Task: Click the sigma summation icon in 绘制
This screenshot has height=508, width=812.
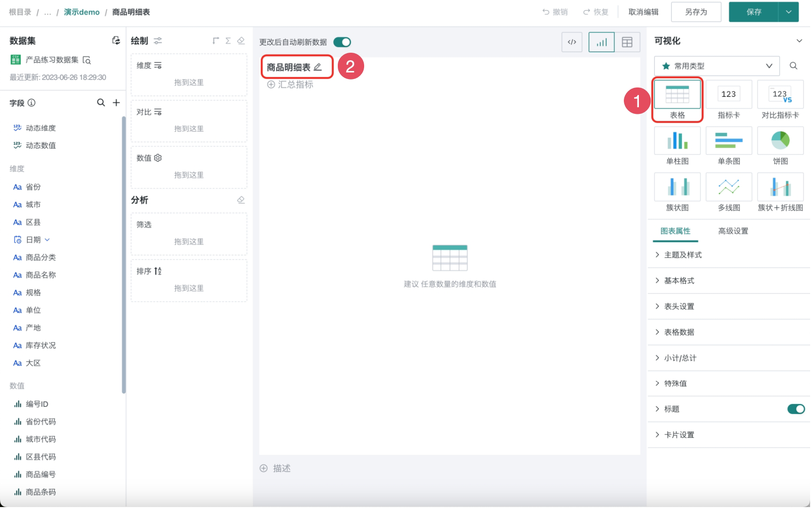Action: click(x=228, y=41)
